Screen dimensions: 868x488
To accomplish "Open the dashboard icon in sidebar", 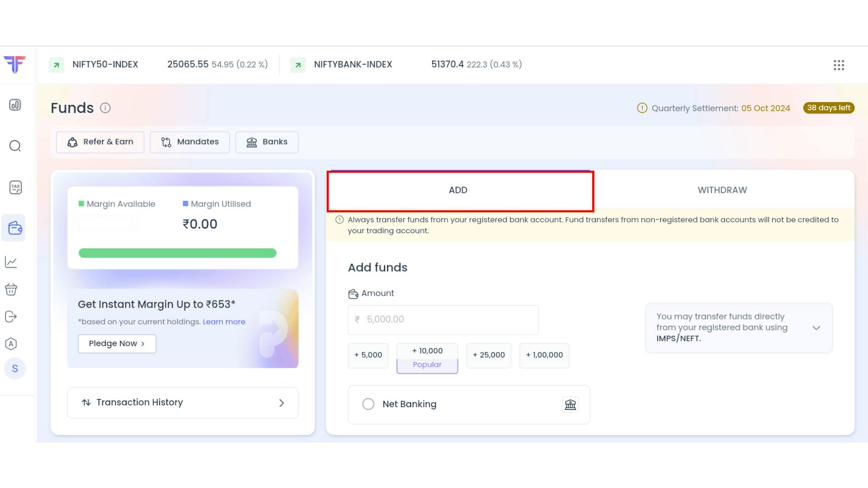I will [x=15, y=105].
